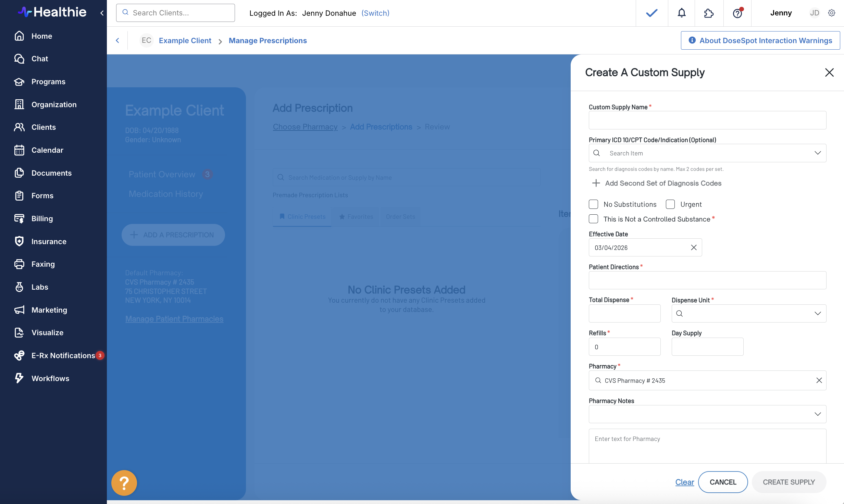844x504 pixels.
Task: Collapse the Healthie sidebar with arrow
Action: click(102, 13)
